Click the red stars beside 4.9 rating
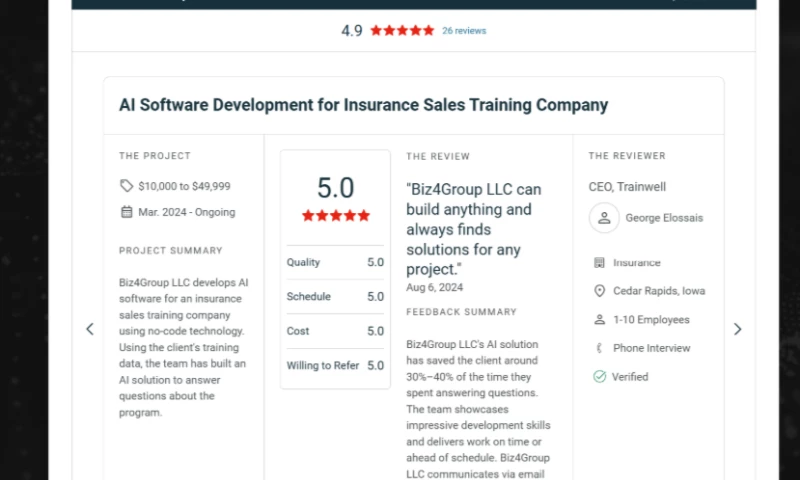The width and height of the screenshot is (800, 480). (x=402, y=31)
